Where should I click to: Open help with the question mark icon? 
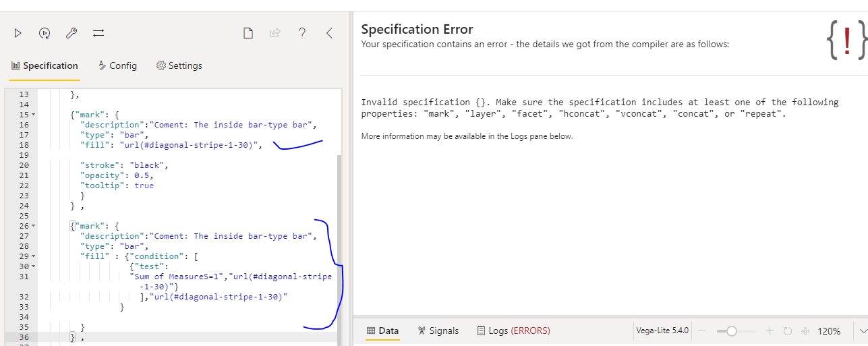(x=302, y=33)
